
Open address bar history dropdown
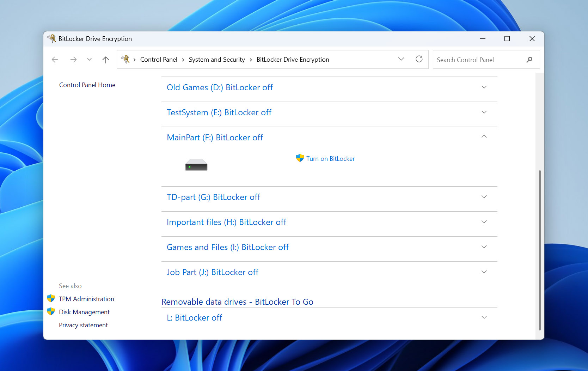pyautogui.click(x=401, y=59)
